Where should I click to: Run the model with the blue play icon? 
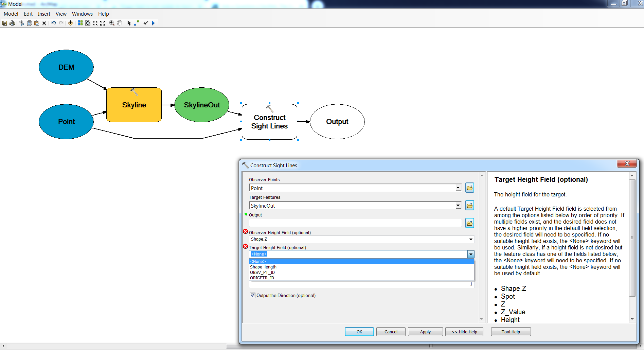153,23
